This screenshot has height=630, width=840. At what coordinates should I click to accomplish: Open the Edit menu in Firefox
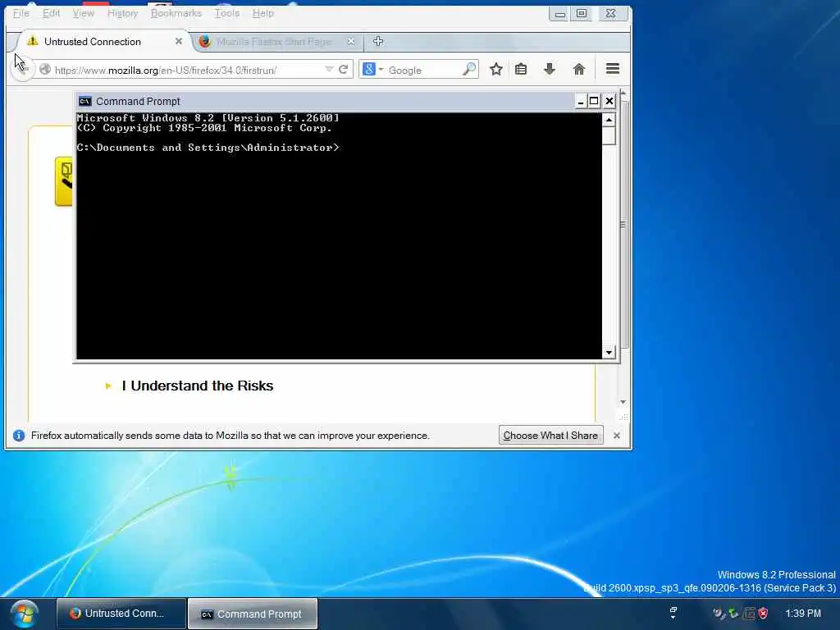(x=51, y=13)
